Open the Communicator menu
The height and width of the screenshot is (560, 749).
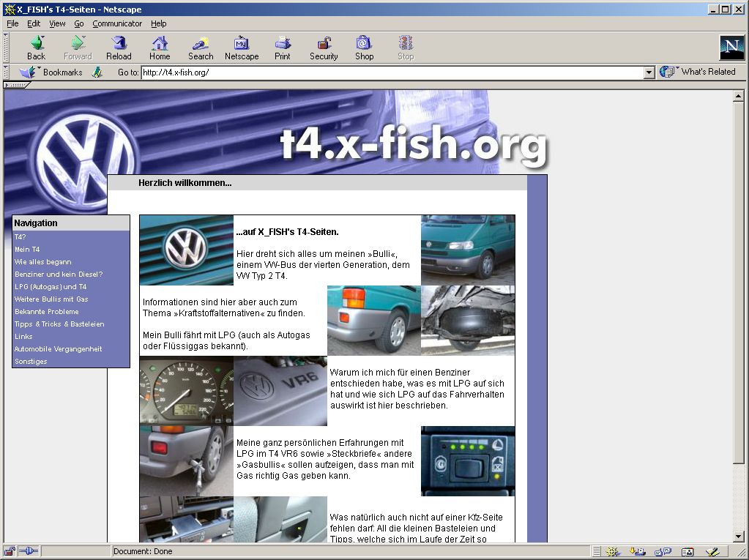(x=117, y=23)
